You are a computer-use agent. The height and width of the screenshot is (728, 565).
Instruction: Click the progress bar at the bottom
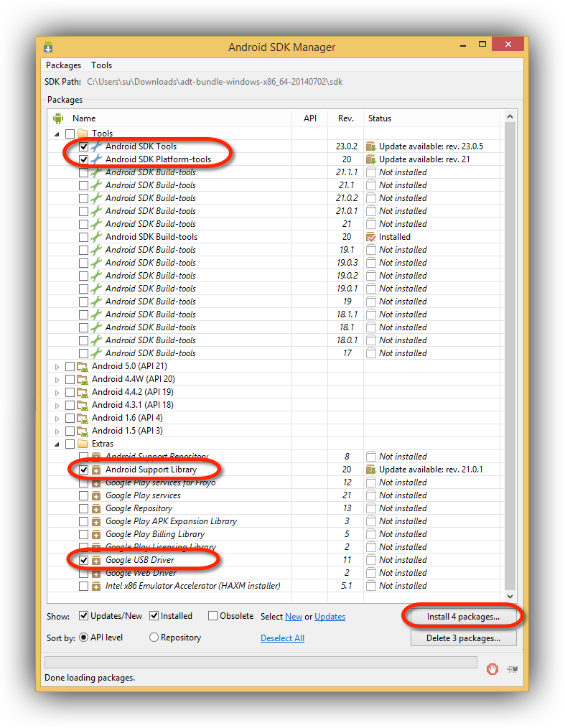pyautogui.click(x=261, y=662)
